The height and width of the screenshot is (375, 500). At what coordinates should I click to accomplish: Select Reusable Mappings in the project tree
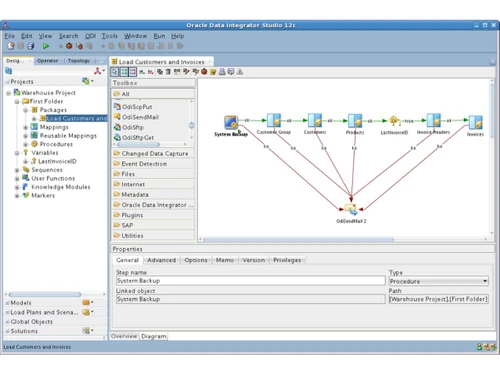68,136
